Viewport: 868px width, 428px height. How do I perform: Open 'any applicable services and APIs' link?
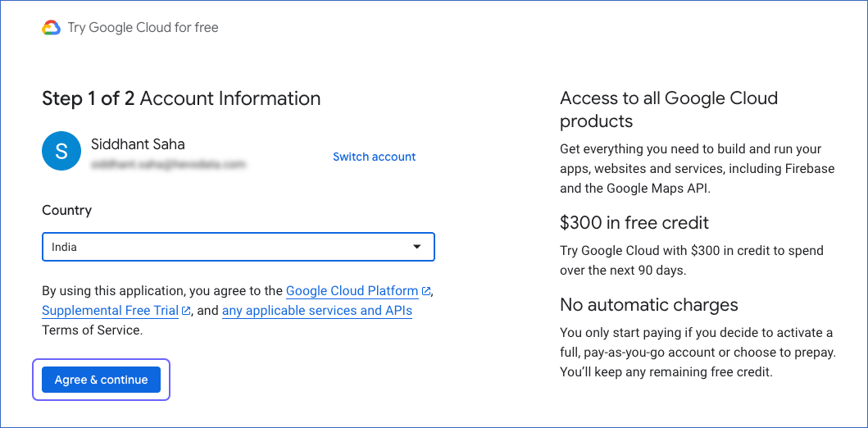pos(317,311)
